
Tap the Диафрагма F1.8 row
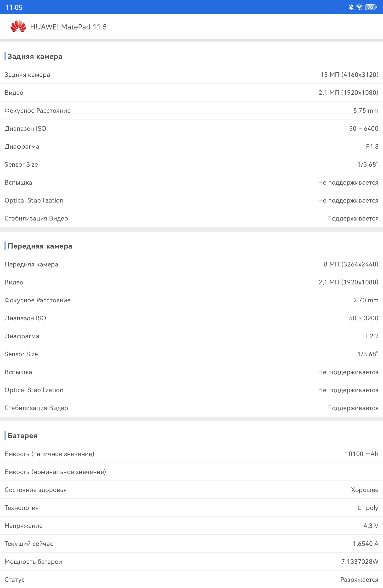click(x=191, y=147)
